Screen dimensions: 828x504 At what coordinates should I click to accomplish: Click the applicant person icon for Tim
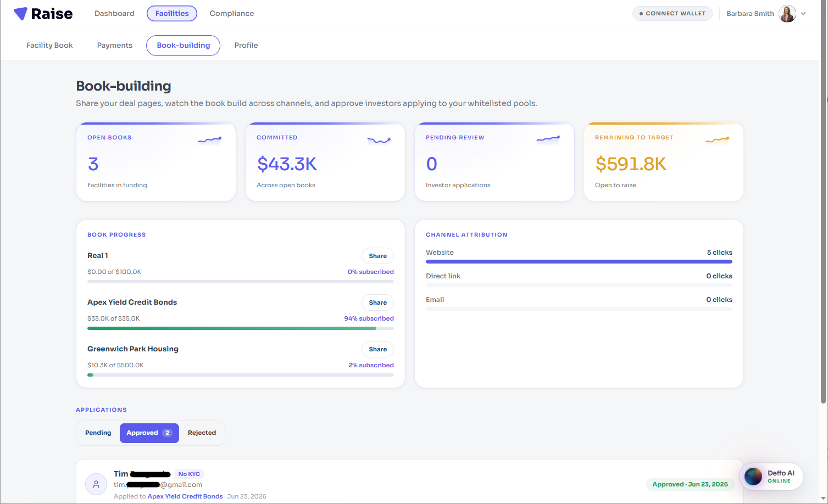click(x=96, y=484)
